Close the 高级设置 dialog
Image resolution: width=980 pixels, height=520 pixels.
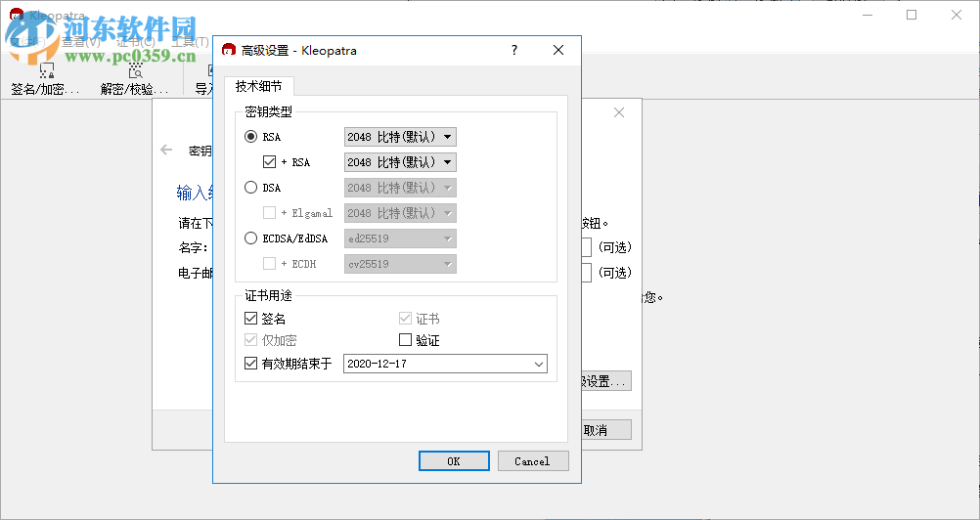point(558,50)
